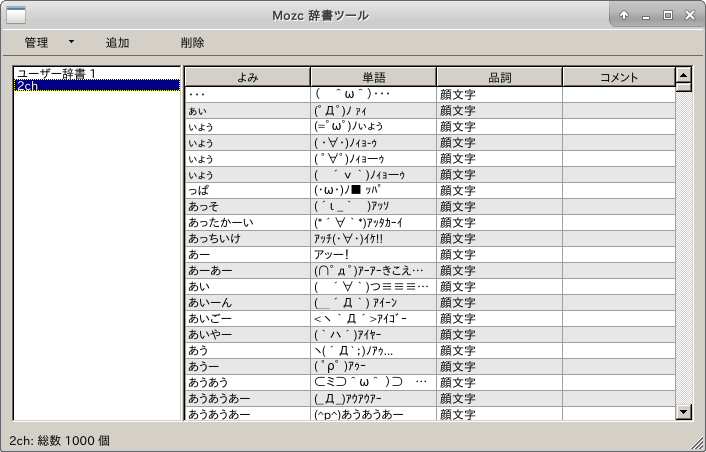Sort by the 品詞 column header
This screenshot has height=452, width=706.
coord(499,77)
